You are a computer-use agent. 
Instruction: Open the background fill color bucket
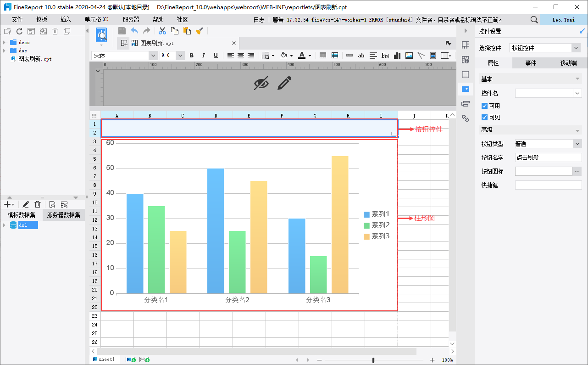coord(283,56)
